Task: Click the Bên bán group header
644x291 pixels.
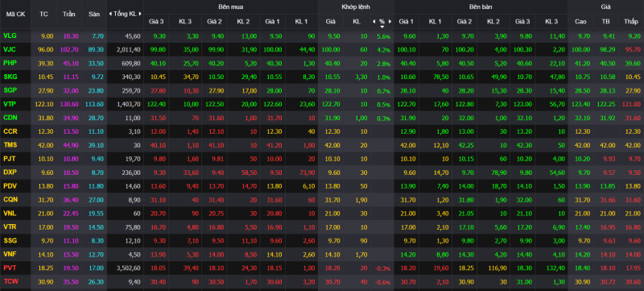Action: point(481,7)
